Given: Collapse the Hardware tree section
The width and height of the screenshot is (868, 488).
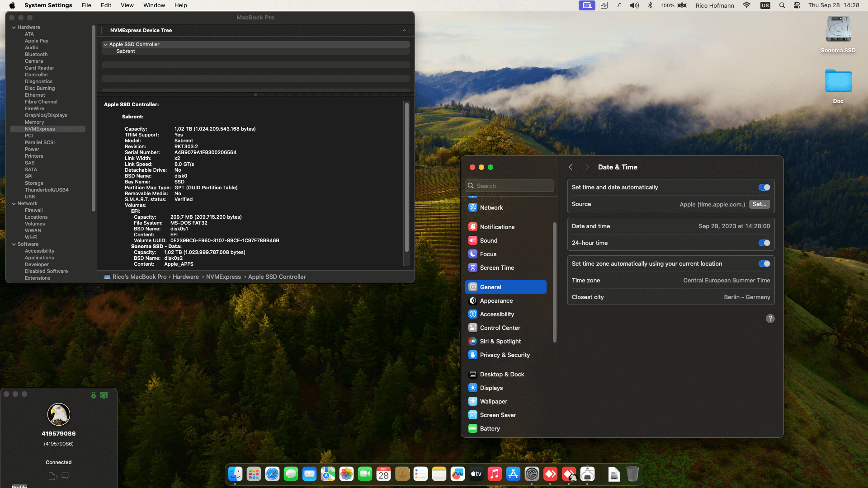Looking at the screenshot, I should (x=14, y=28).
